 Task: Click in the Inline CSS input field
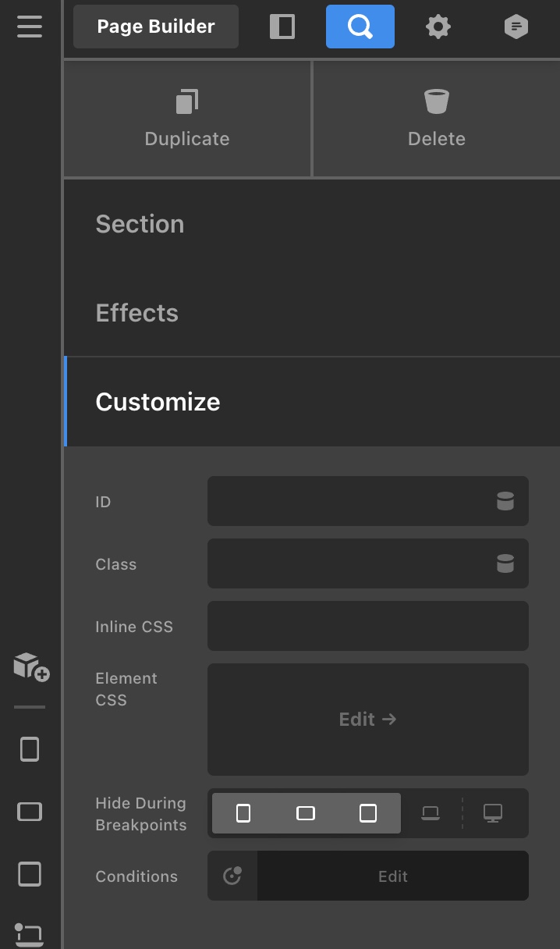pyautogui.click(x=368, y=626)
